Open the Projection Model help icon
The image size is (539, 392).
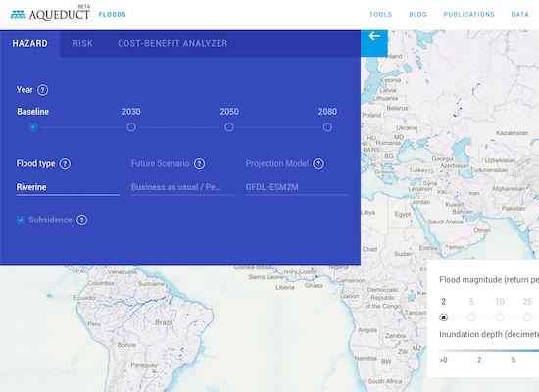[318, 164]
